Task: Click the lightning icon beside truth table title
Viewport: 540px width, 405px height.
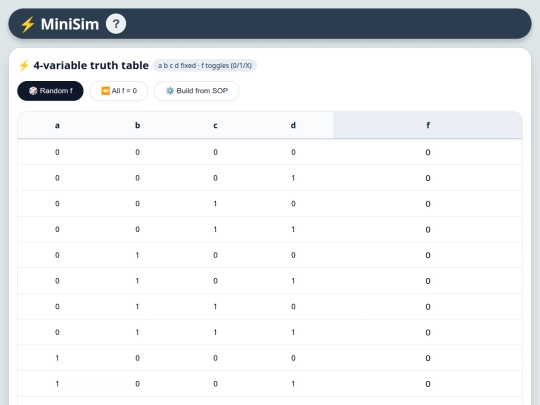Action: tap(24, 65)
